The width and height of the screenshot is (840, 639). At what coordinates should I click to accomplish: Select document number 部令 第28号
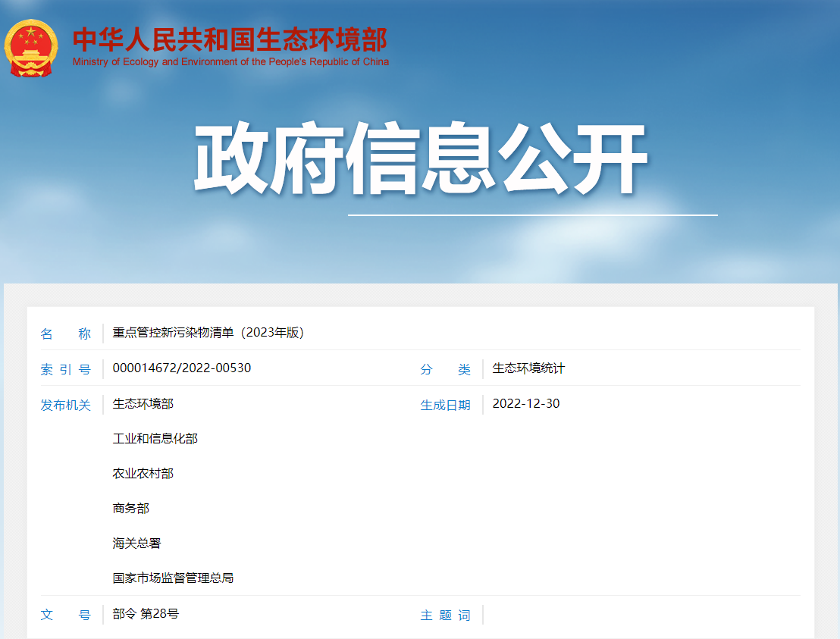(146, 614)
